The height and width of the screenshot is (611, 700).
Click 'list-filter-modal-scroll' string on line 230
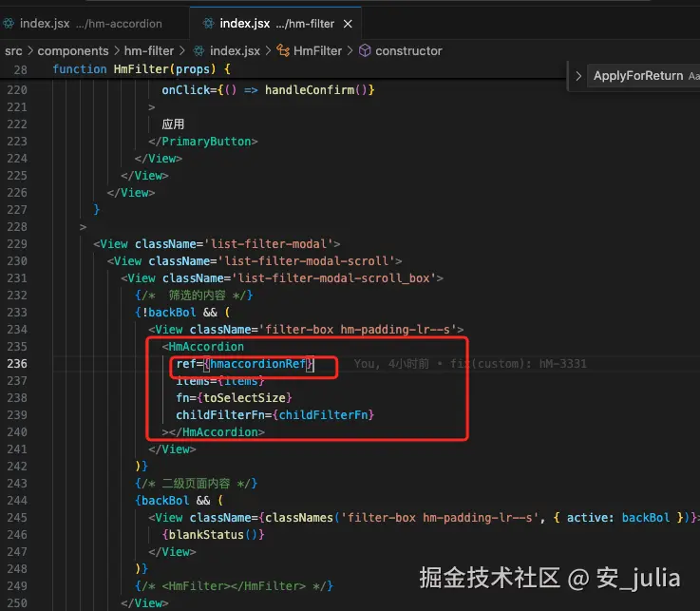(306, 261)
